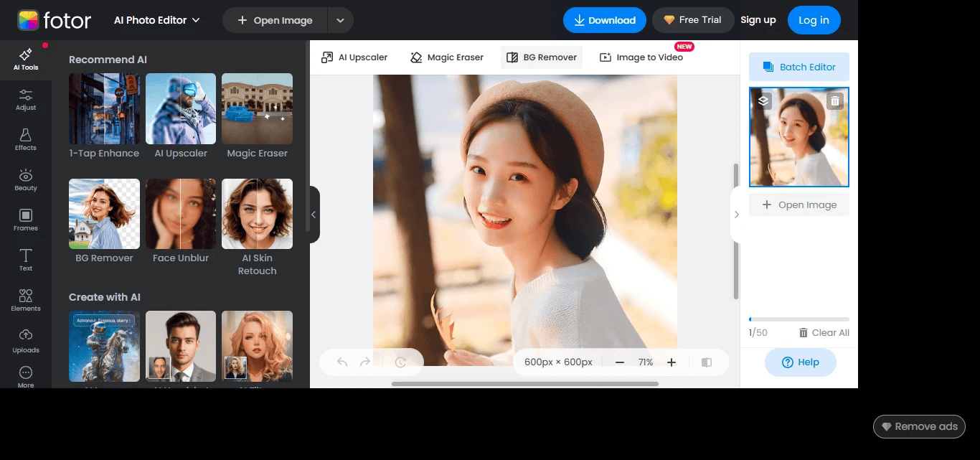Collapse the right batch panel arrow
This screenshot has width=980, height=460.
point(736,214)
